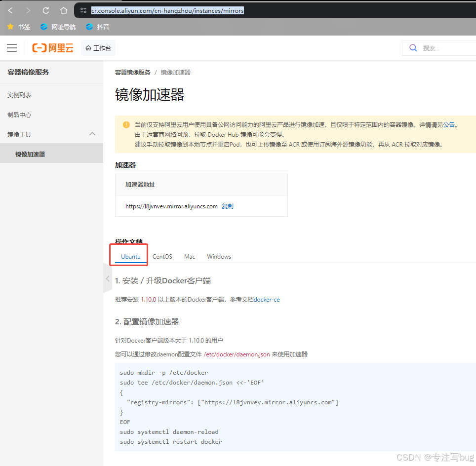Switch to the CentOS tab
Image resolution: width=476 pixels, height=466 pixels.
pos(162,257)
